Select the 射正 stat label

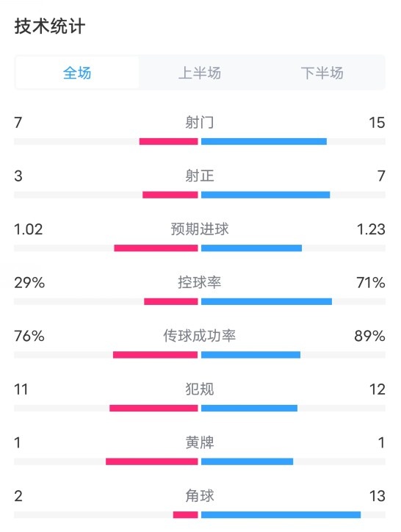coord(200,176)
